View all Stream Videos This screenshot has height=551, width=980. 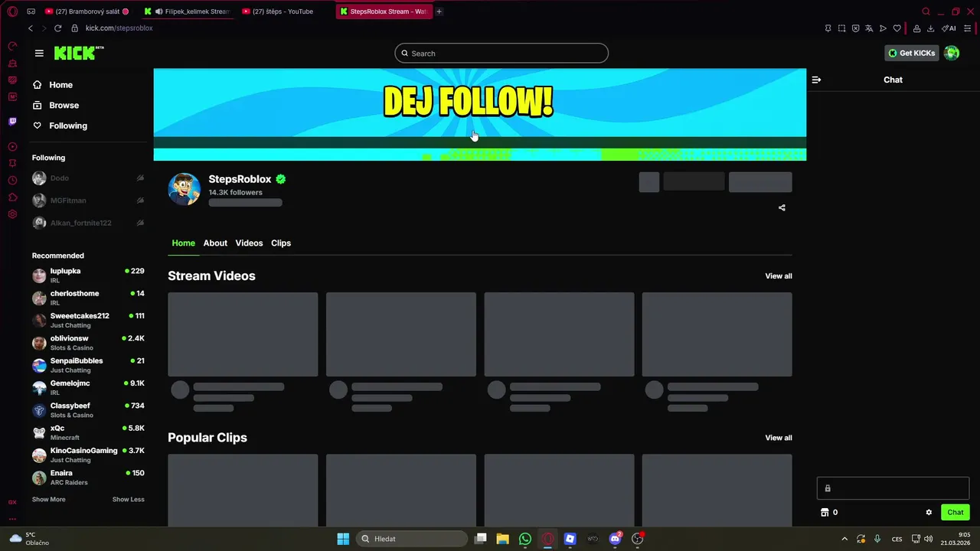[779, 276]
